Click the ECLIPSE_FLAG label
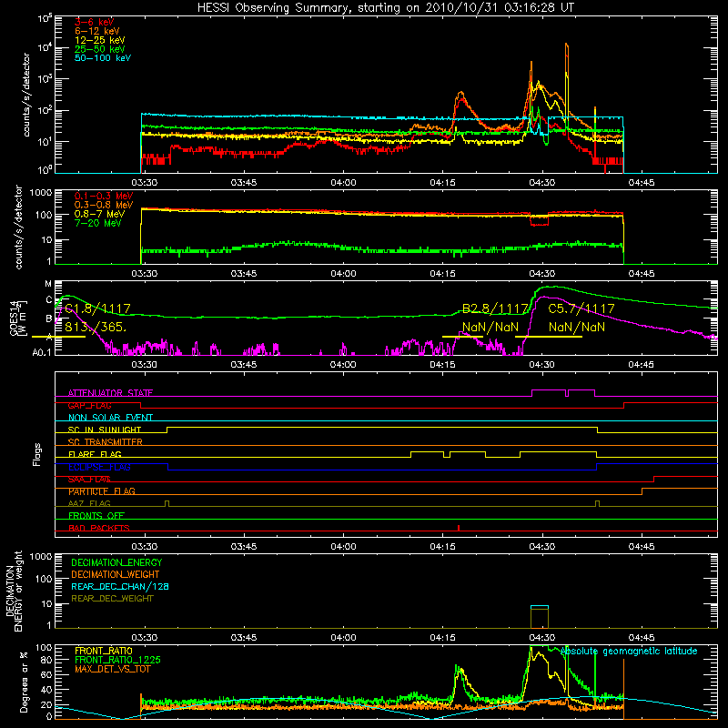This screenshot has height=728, width=728. click(x=99, y=467)
